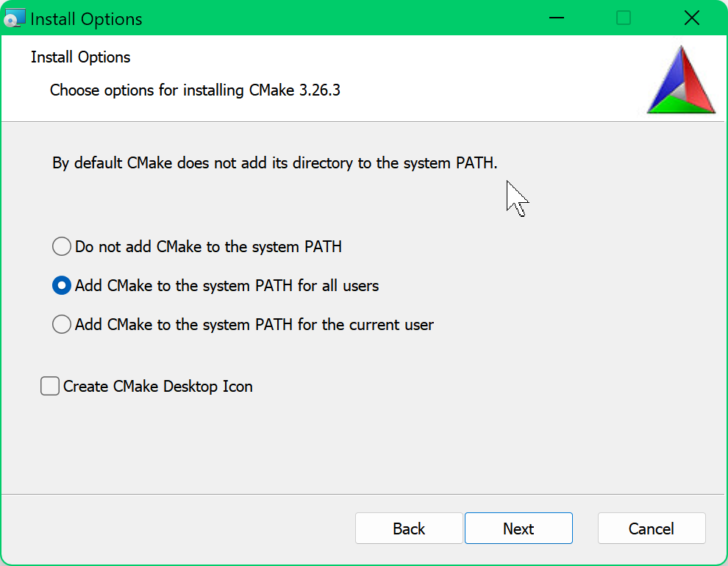This screenshot has width=728, height=566.
Task: Select the PATH for current user radio circle
Action: [x=62, y=324]
